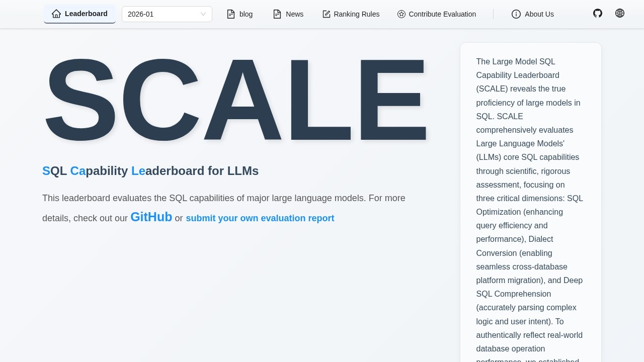Select the Leaderboard tab
This screenshot has width=644, height=362.
coord(79,14)
